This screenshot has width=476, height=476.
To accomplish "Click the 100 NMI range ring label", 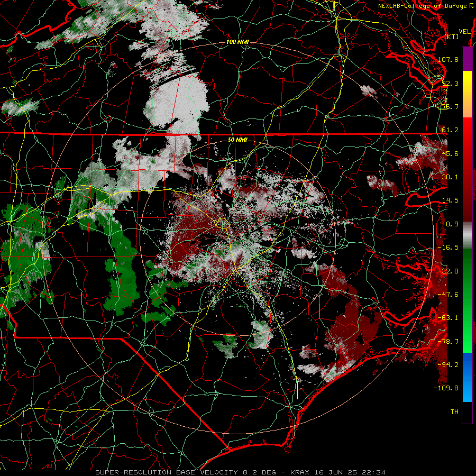I will (237, 42).
